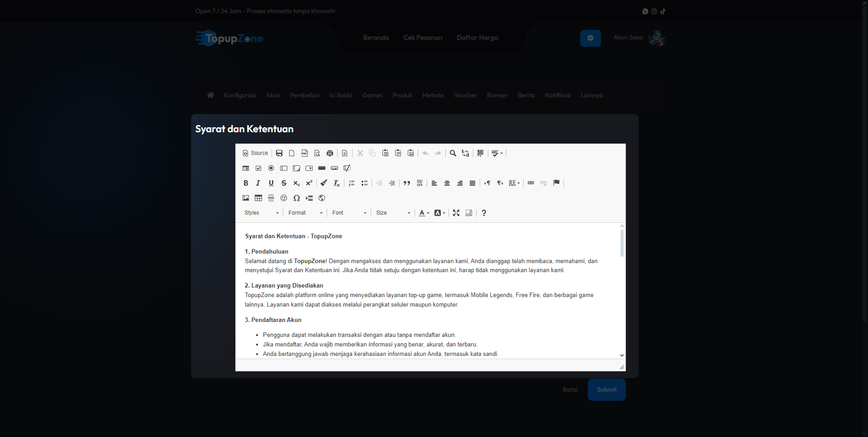This screenshot has width=868, height=437.
Task: Insert an image button form element
Action: tap(334, 168)
